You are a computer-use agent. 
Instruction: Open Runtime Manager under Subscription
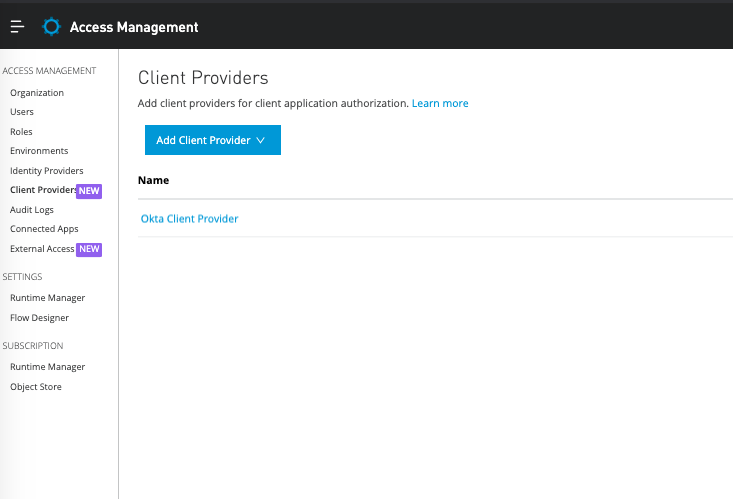pyautogui.click(x=47, y=367)
